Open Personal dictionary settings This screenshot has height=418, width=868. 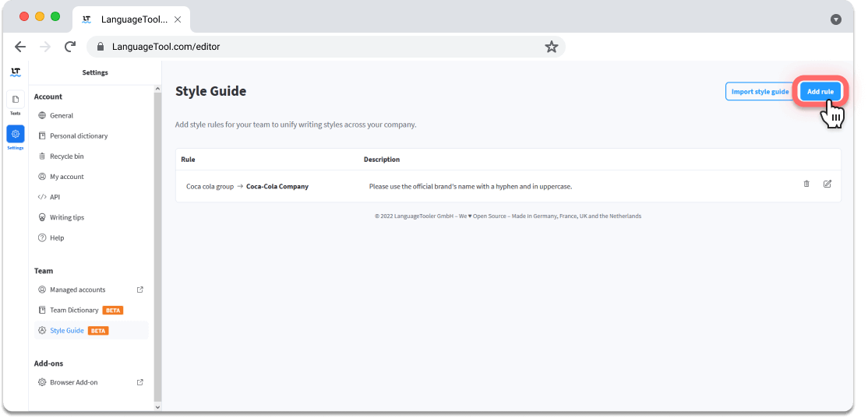79,136
